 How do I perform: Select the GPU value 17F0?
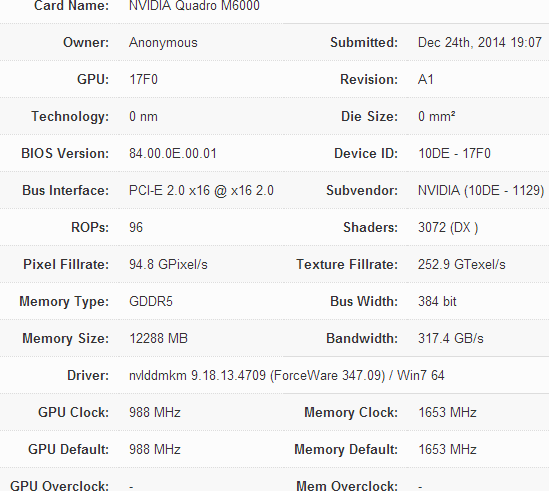[143, 79]
